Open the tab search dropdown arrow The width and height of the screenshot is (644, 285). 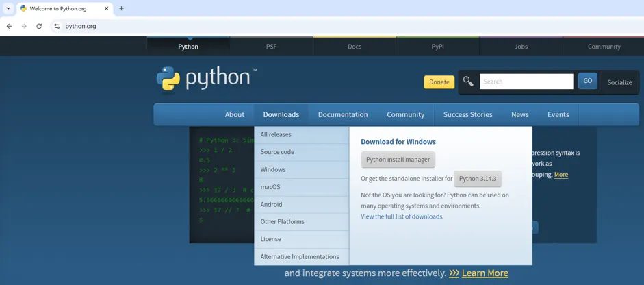pos(8,8)
